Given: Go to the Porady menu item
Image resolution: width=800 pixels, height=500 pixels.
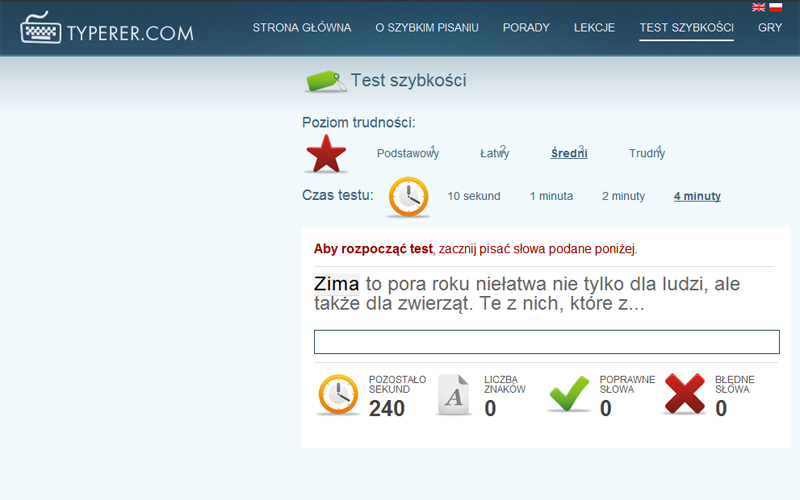Looking at the screenshot, I should coord(526,28).
